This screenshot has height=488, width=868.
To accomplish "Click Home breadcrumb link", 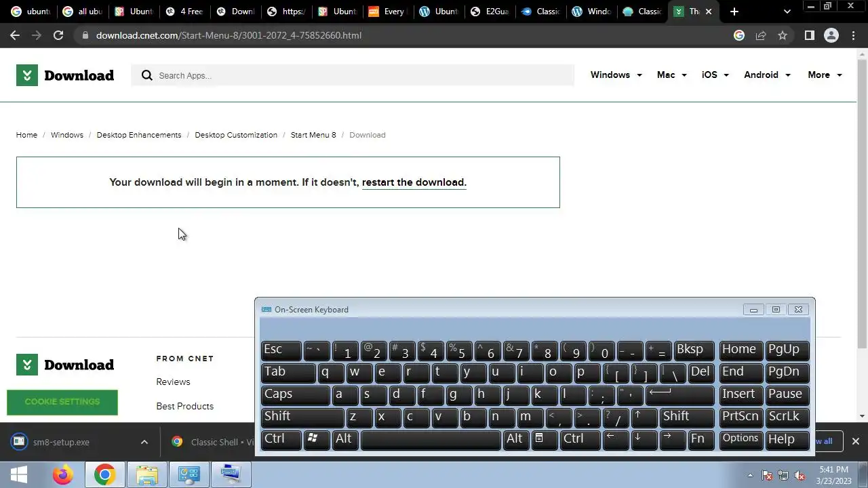I will [26, 135].
